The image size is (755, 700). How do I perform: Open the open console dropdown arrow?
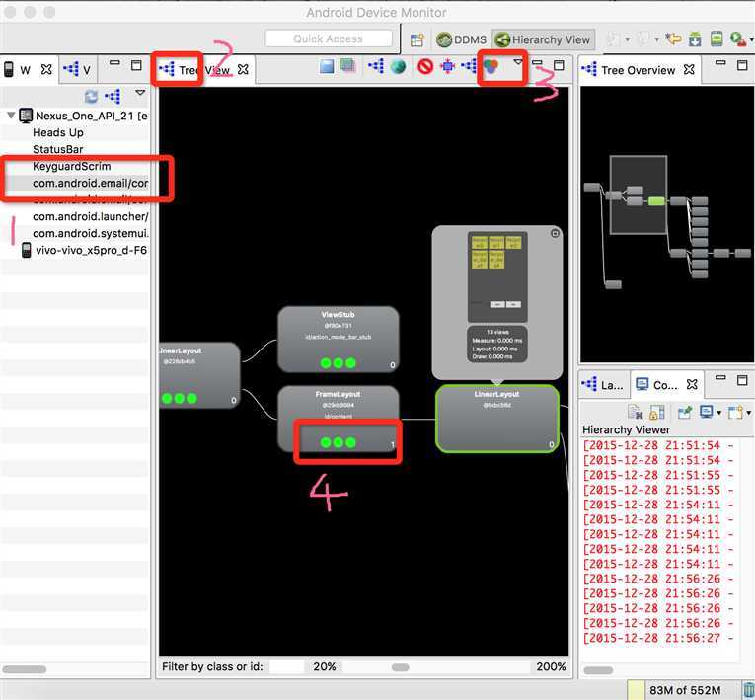749,413
